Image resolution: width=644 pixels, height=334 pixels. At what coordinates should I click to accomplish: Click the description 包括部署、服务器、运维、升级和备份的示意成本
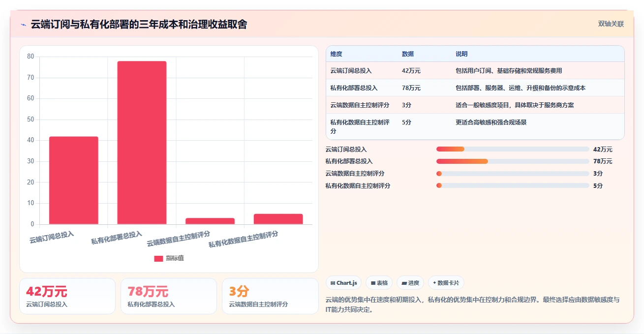tap(521, 88)
